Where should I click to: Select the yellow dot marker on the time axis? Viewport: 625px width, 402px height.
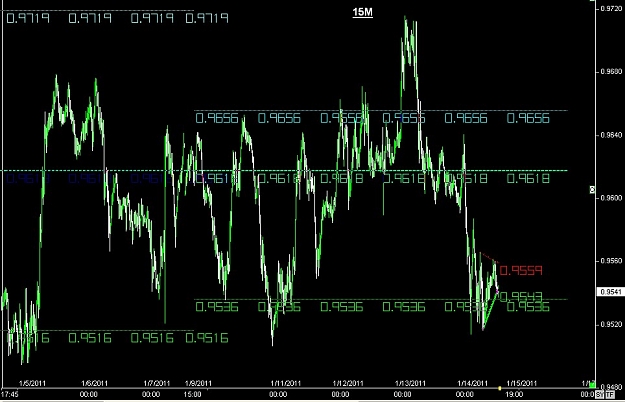[x=500, y=388]
